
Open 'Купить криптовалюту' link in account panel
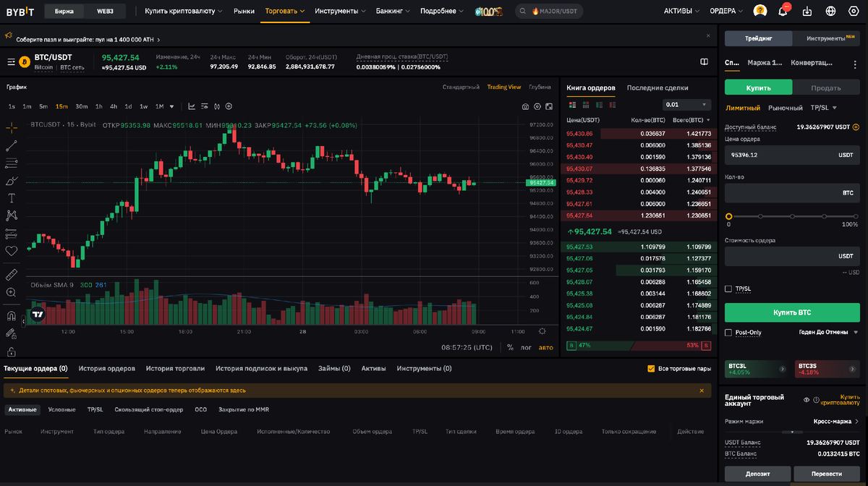click(x=840, y=399)
